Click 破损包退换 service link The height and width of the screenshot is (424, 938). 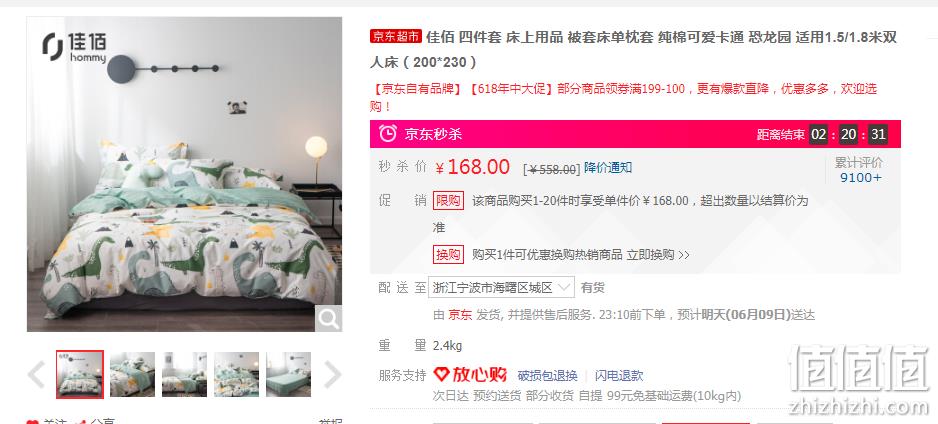(547, 376)
